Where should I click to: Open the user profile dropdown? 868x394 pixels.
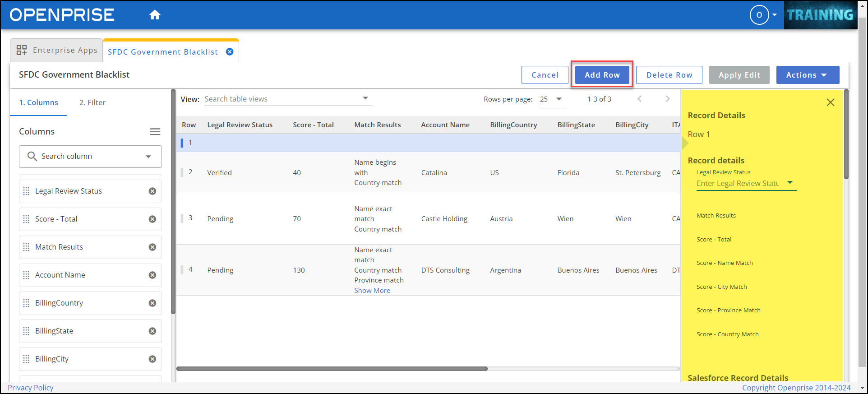coord(763,15)
